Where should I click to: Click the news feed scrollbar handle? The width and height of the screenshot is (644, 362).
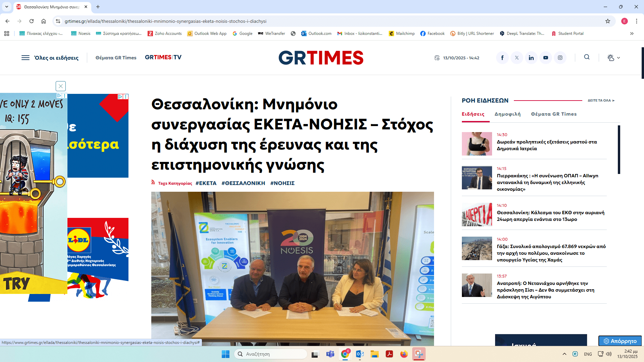pyautogui.click(x=619, y=149)
